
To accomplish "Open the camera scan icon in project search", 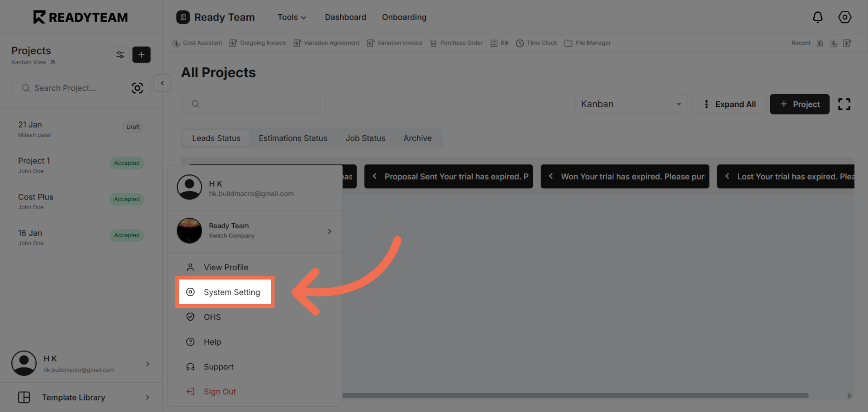I will click(138, 88).
